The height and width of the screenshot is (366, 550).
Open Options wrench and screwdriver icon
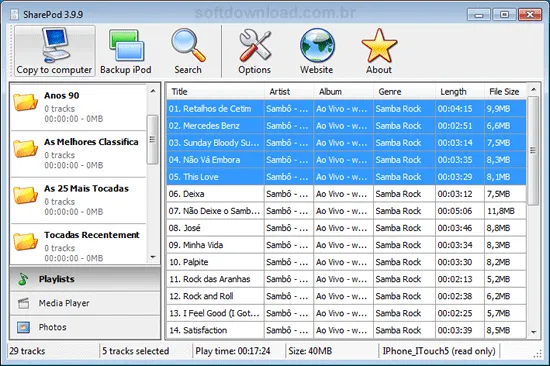[255, 46]
